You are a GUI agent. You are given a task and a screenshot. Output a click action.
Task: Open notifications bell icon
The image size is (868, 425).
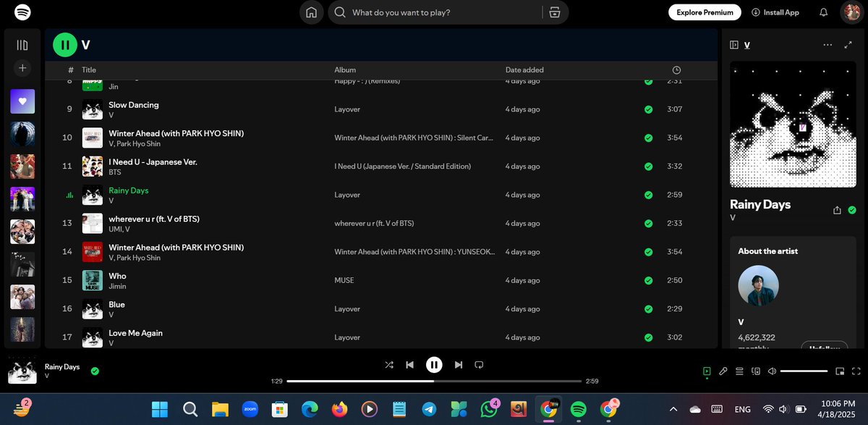(x=823, y=12)
